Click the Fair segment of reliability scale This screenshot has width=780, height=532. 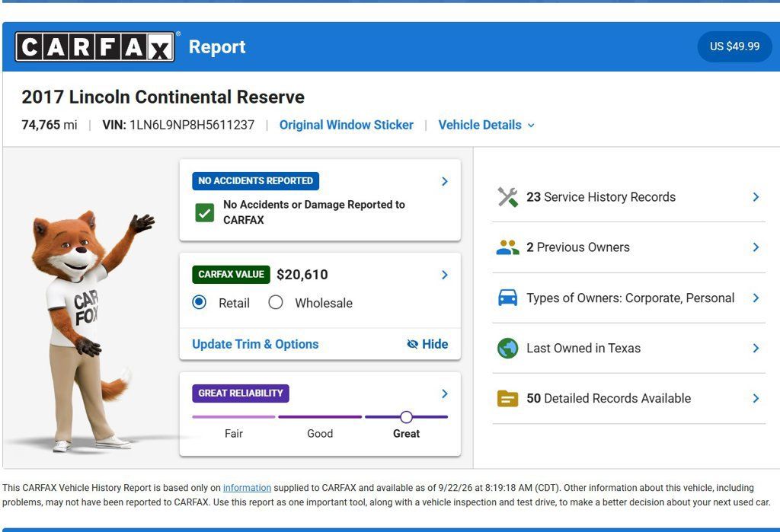pos(233,417)
